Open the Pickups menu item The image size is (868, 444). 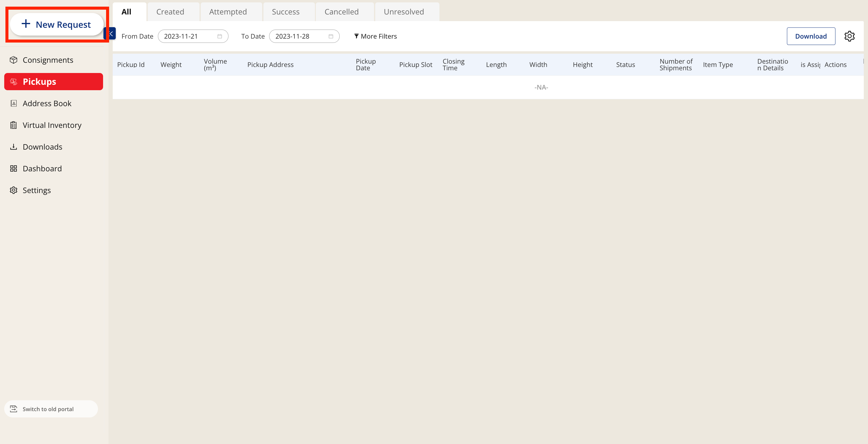tap(54, 81)
